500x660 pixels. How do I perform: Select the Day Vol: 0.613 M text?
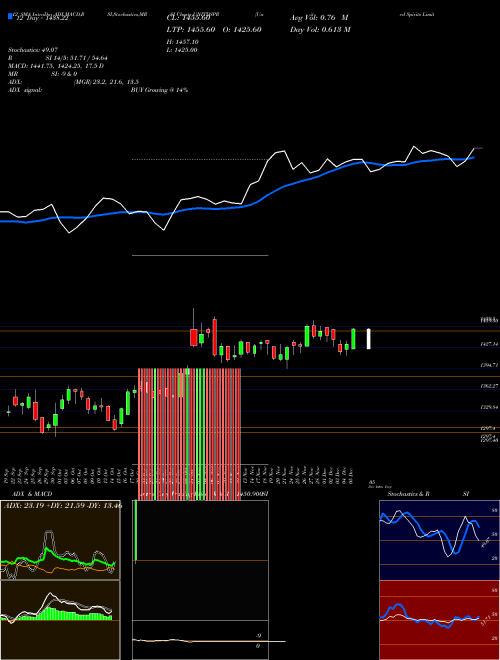click(320, 29)
